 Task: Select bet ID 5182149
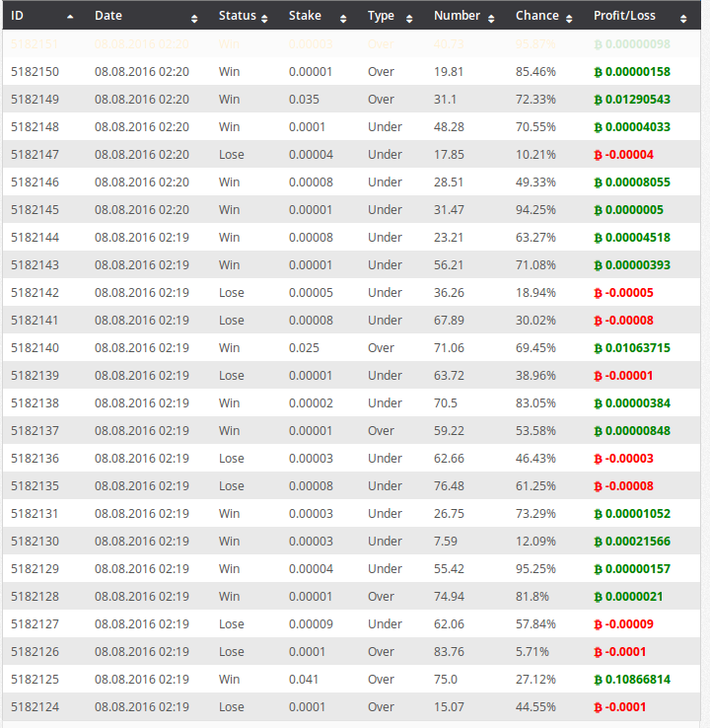(35, 100)
